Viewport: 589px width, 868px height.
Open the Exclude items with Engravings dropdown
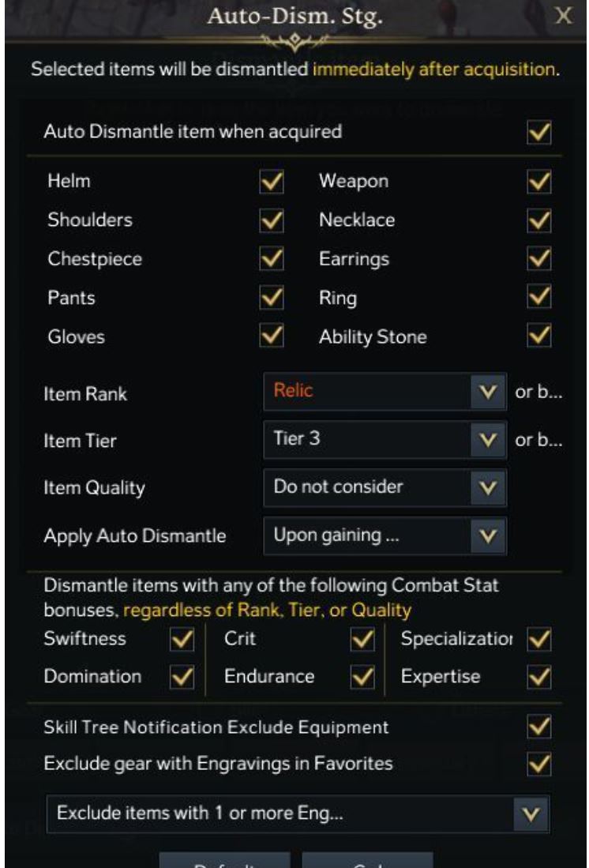[x=298, y=814]
